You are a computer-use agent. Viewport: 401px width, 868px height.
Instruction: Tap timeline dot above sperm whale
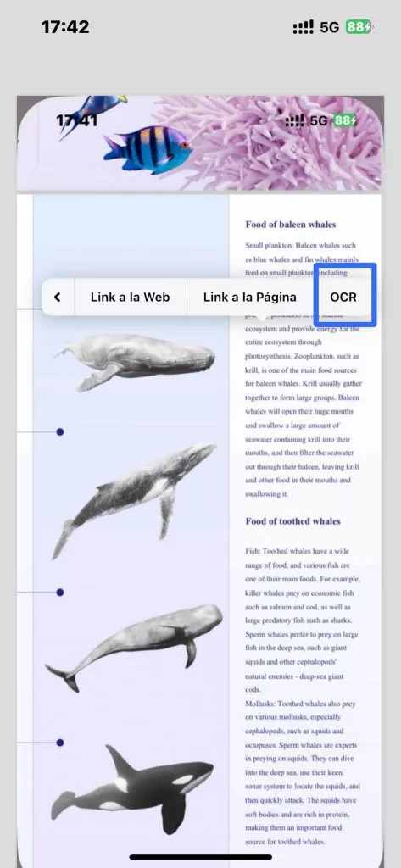tap(60, 593)
